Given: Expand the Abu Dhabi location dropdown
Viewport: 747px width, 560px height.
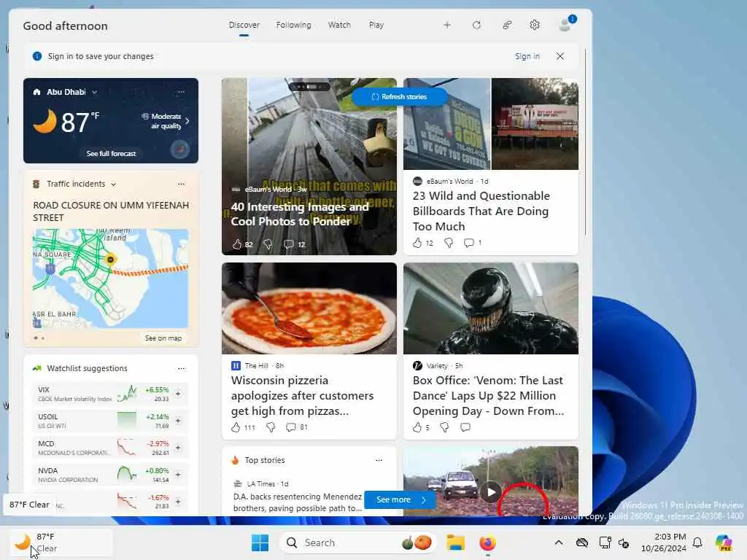Looking at the screenshot, I should (94, 92).
